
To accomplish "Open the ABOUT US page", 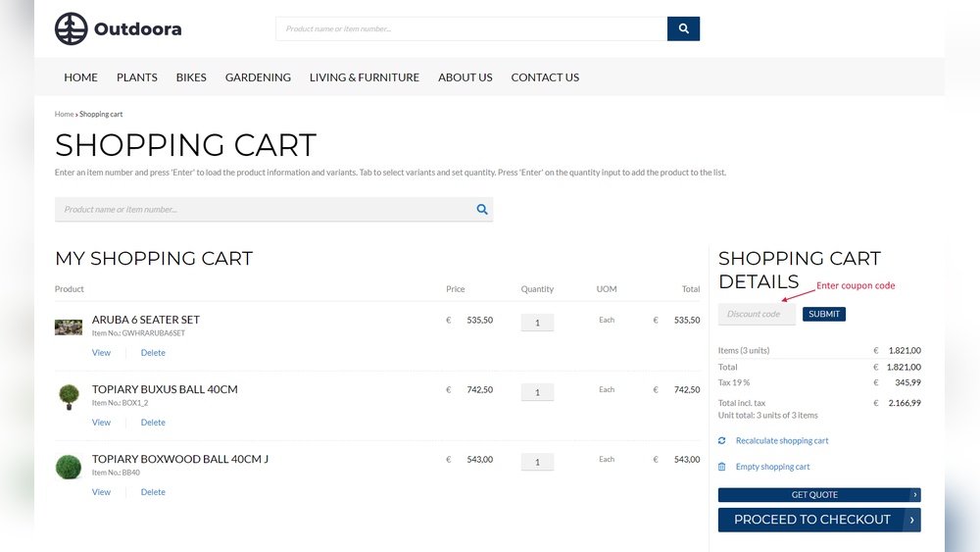I will coord(465,76).
